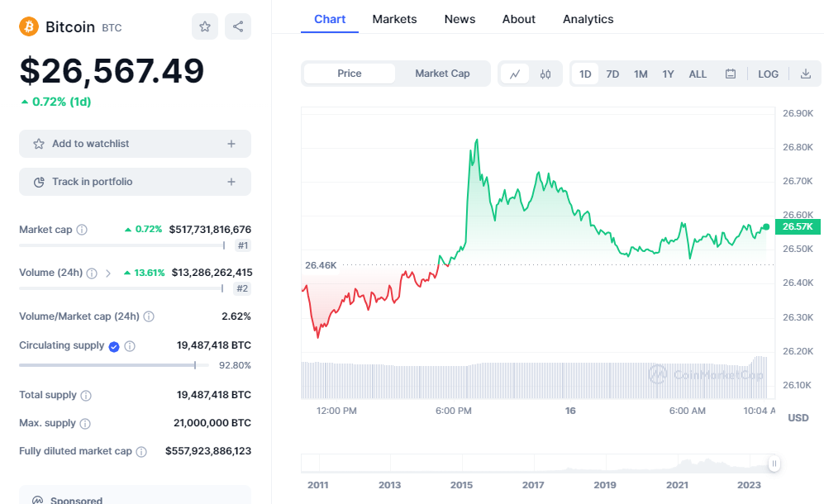Click the verified badge beside Circulating supply

[114, 346]
